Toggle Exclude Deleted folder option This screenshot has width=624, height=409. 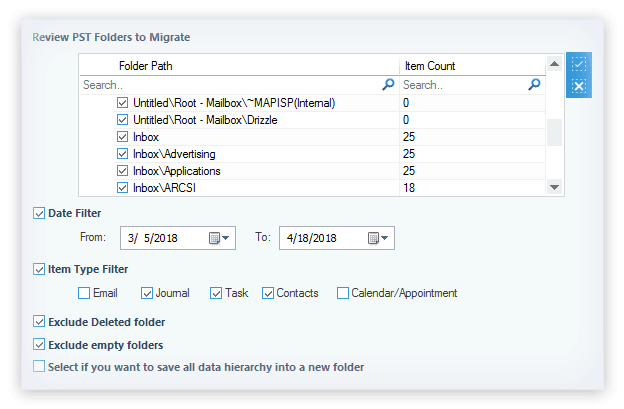[x=39, y=322]
